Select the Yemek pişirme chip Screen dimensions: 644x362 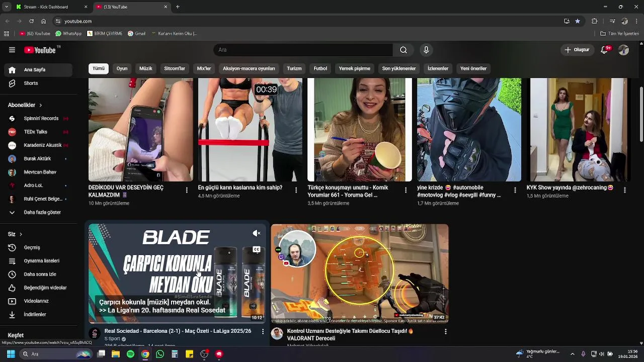(x=355, y=68)
